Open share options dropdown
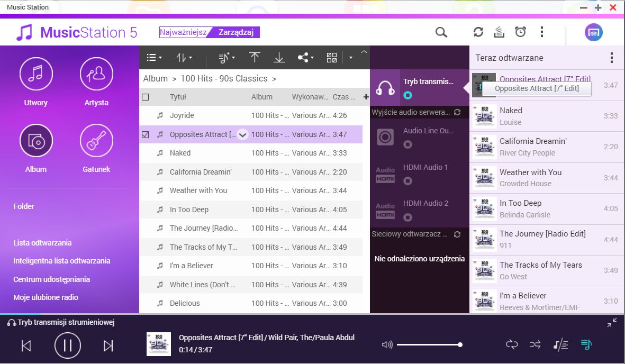The width and height of the screenshot is (625, 364). 306,58
